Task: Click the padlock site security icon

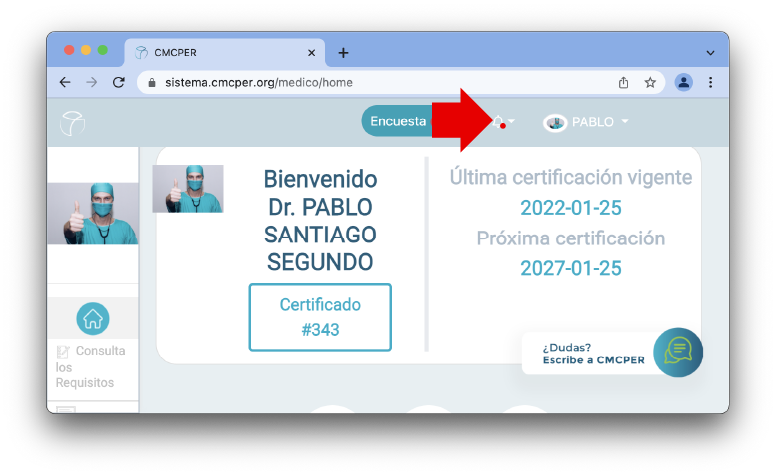Action: [152, 83]
